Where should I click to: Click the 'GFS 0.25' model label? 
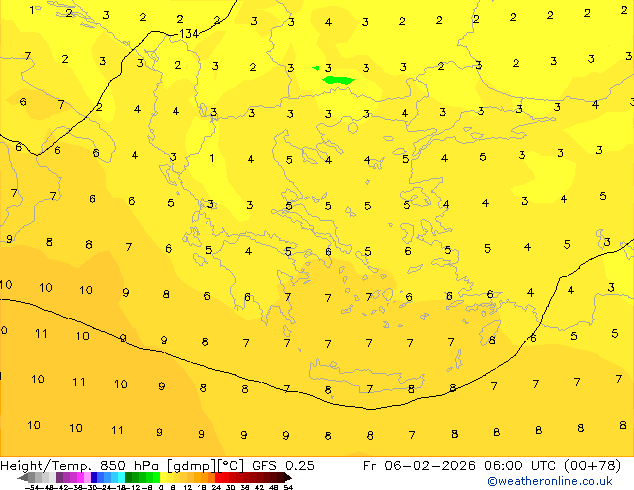point(283,465)
